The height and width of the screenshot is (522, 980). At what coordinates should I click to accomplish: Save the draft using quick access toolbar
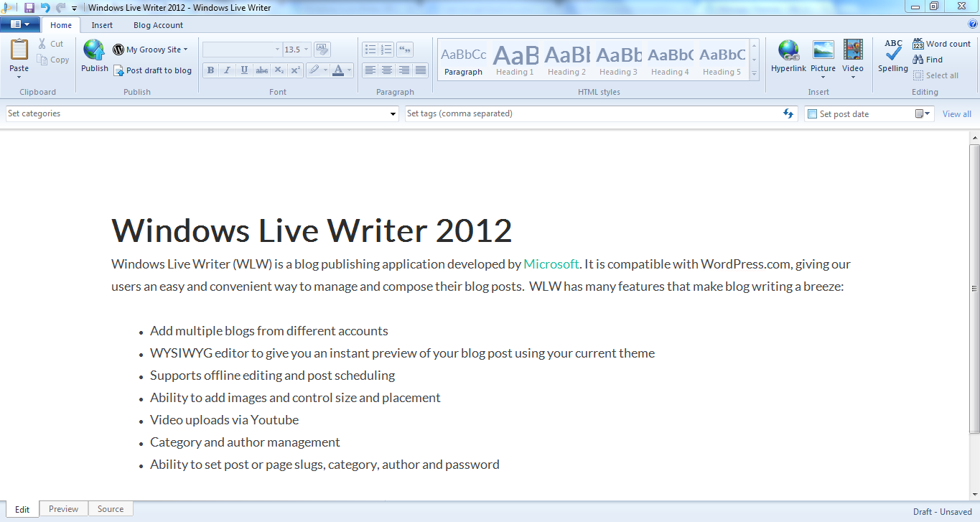coord(28,7)
